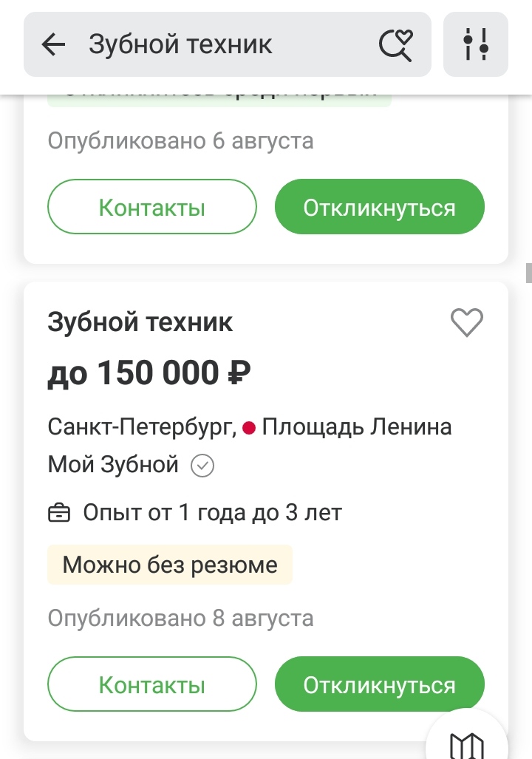Click the Можно без резюме tag

[x=170, y=565]
